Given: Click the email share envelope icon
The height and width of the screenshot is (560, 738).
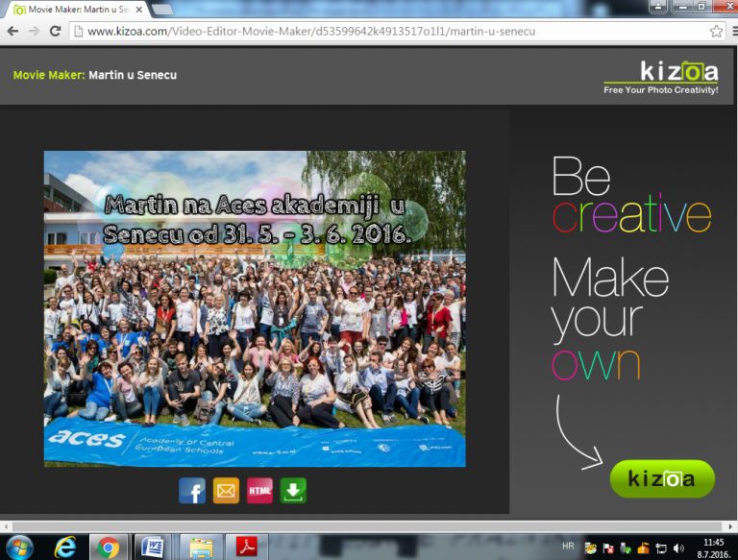Looking at the screenshot, I should (x=226, y=491).
